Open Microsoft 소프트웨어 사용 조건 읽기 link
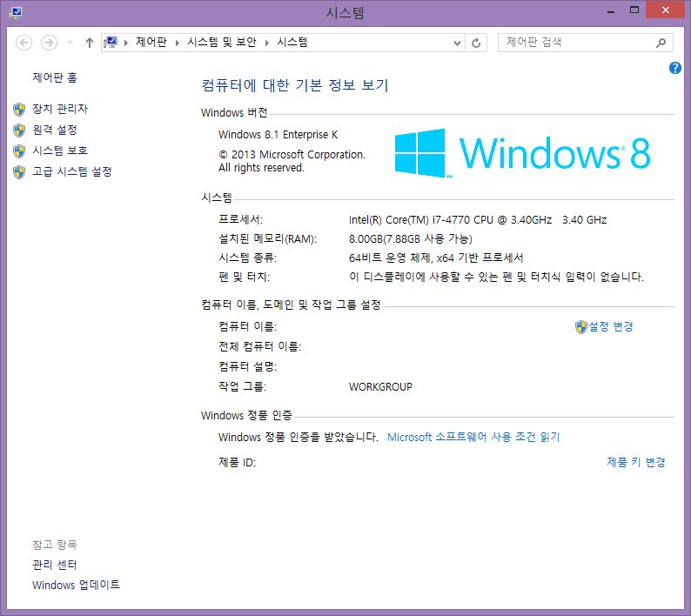 (x=473, y=437)
